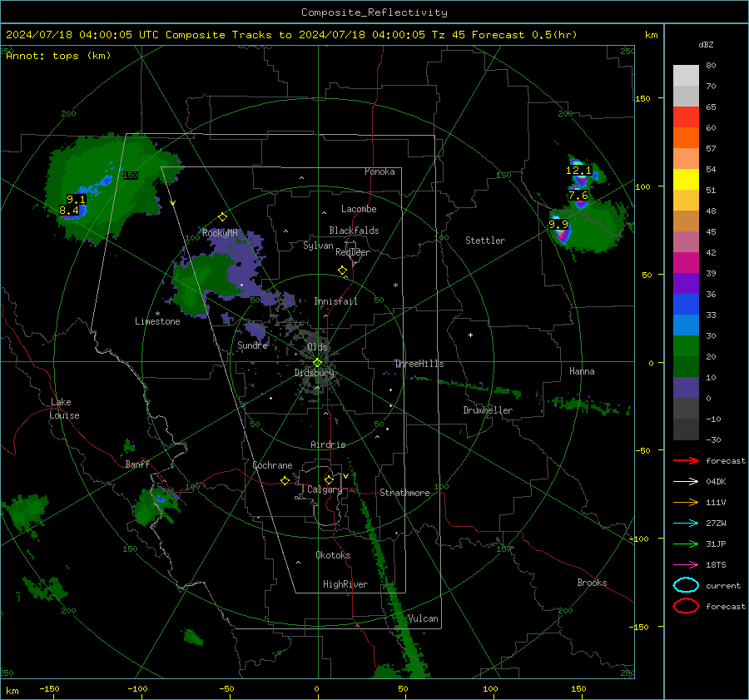749x700 pixels.
Task: Click the Composite_Reflectivity title
Action: click(374, 12)
